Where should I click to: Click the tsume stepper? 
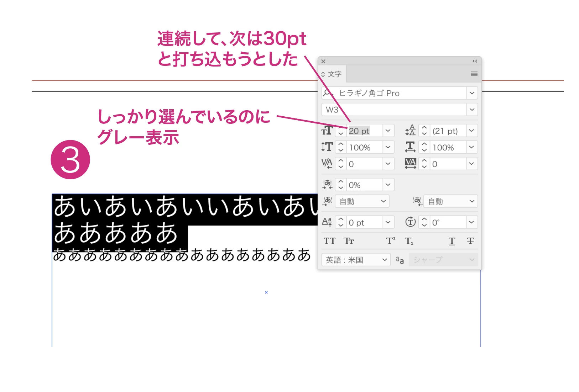click(x=341, y=185)
